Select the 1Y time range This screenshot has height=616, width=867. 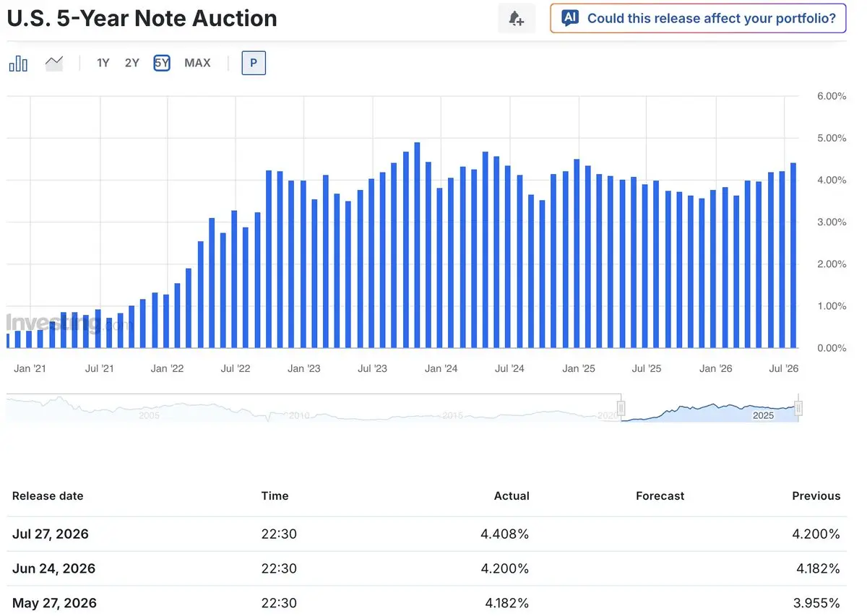pyautogui.click(x=103, y=63)
